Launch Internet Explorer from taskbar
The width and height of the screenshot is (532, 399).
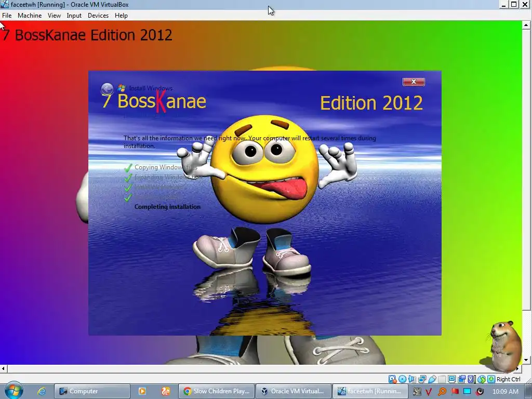[x=42, y=391]
